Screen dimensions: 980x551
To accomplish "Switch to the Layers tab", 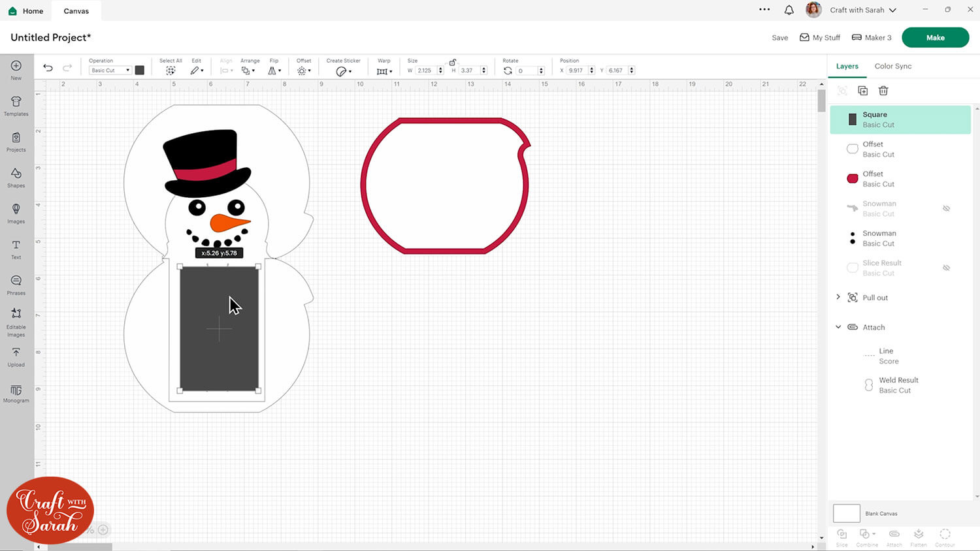I will point(847,66).
